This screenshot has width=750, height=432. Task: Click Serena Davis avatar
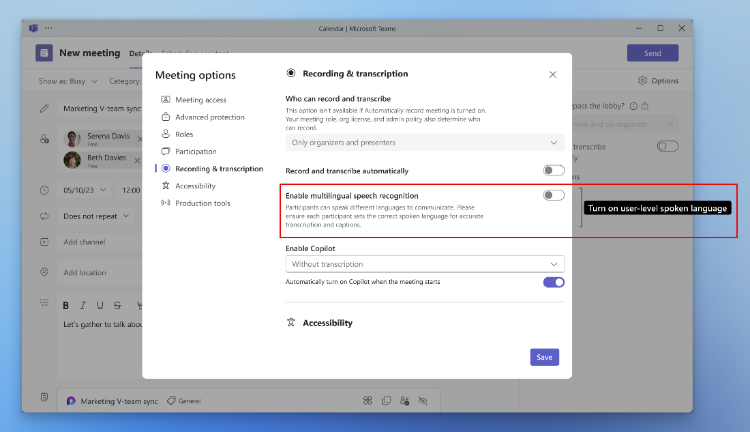point(72,138)
